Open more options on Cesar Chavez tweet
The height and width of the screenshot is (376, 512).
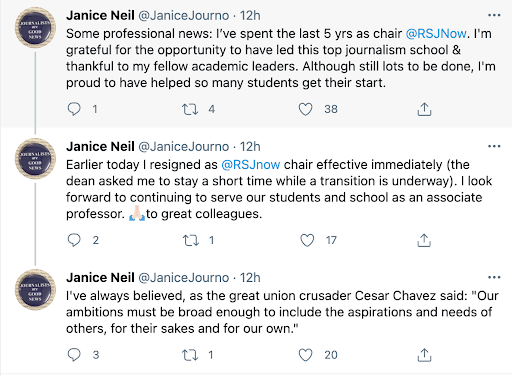494,277
